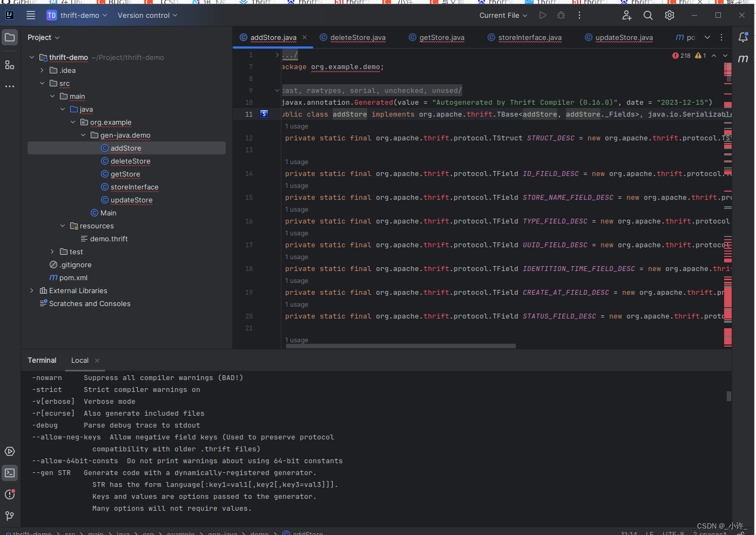Expand the test folder
756x535 pixels.
pos(52,252)
